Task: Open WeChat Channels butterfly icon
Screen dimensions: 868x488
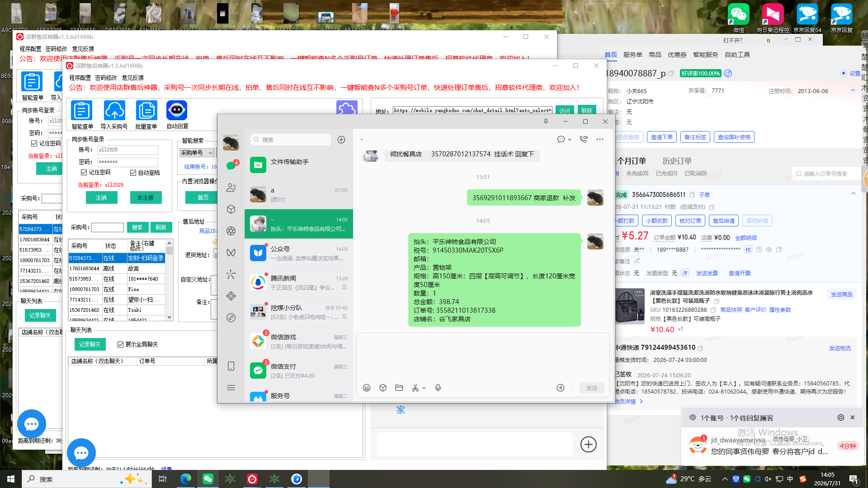Action: (x=231, y=253)
